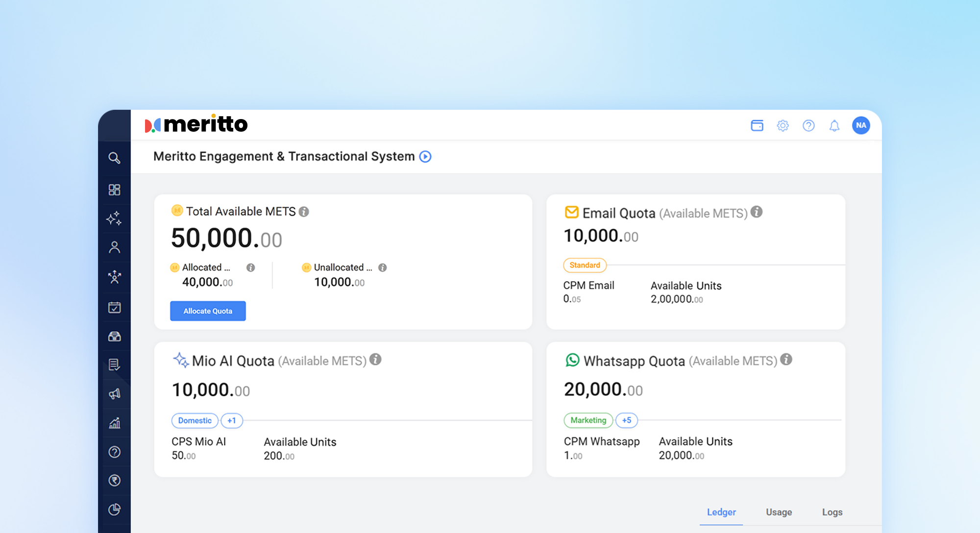Open the dashboard grid icon

click(114, 190)
